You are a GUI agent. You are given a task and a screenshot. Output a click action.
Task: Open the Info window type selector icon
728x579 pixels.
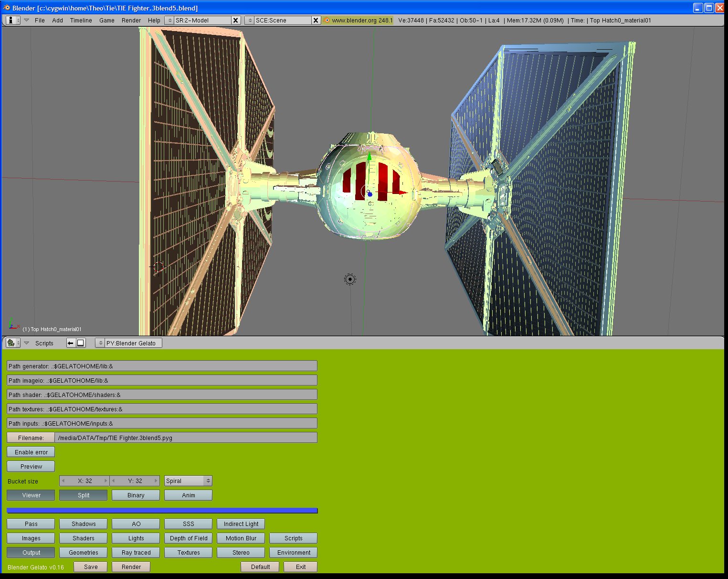[x=13, y=20]
